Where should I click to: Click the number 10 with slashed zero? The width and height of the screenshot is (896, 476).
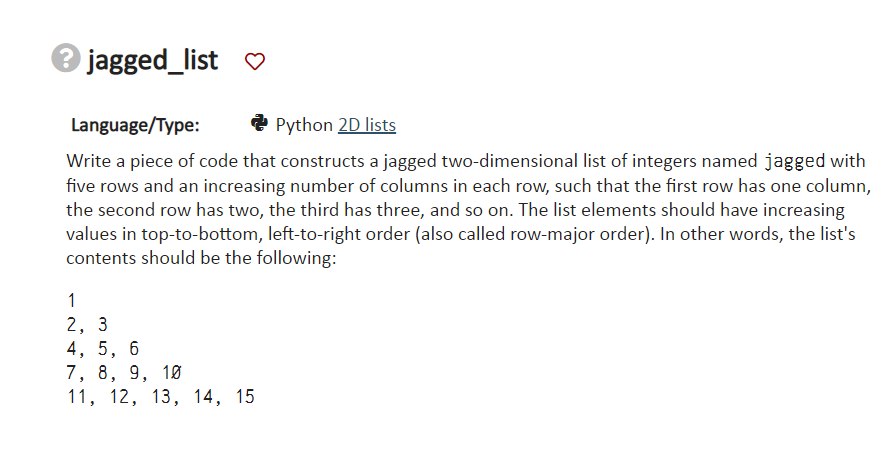(x=171, y=373)
